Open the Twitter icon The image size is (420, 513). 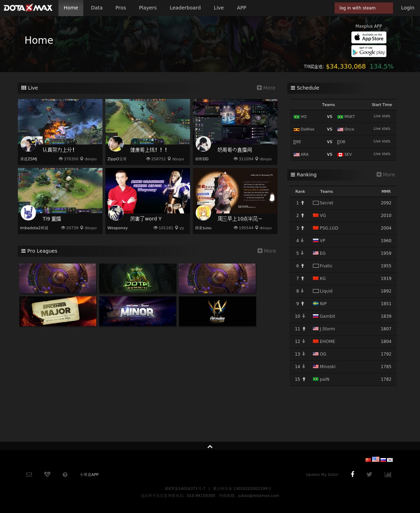click(x=369, y=475)
